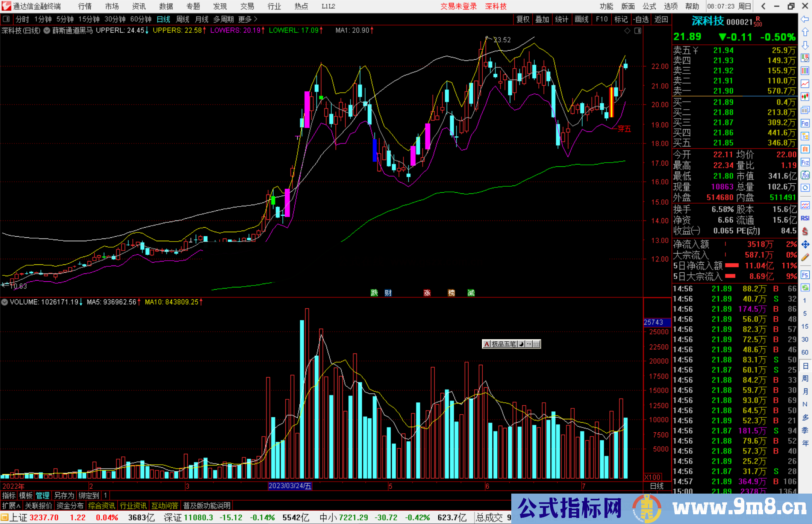
Task: Open the -自选 dropdown button
Action: (x=641, y=19)
